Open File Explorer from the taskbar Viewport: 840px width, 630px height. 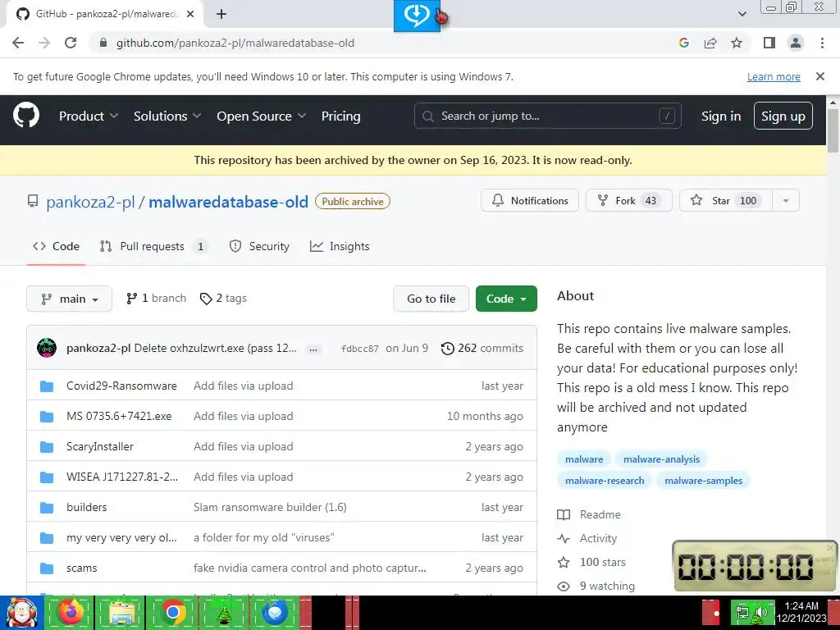click(121, 612)
